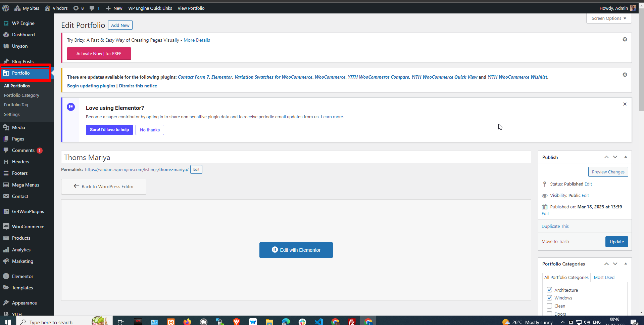
Task: Open the New content menu
Action: [x=114, y=8]
